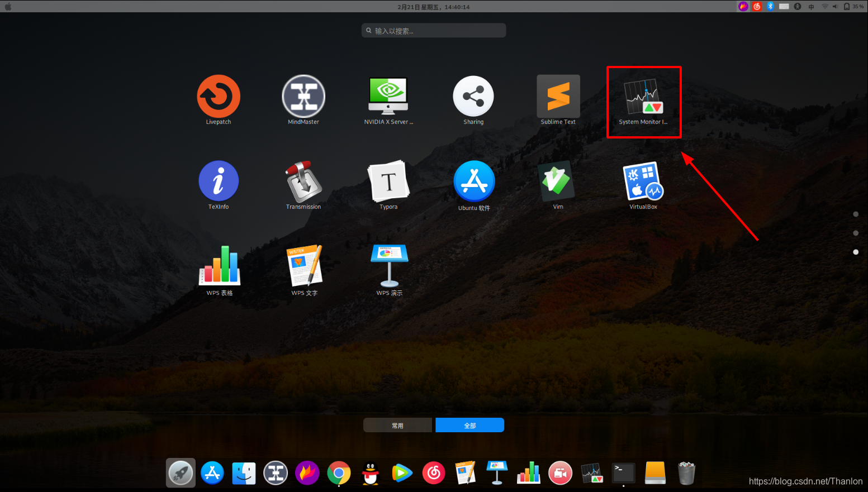Open MindMaster from the dock
868x492 pixels.
point(276,473)
